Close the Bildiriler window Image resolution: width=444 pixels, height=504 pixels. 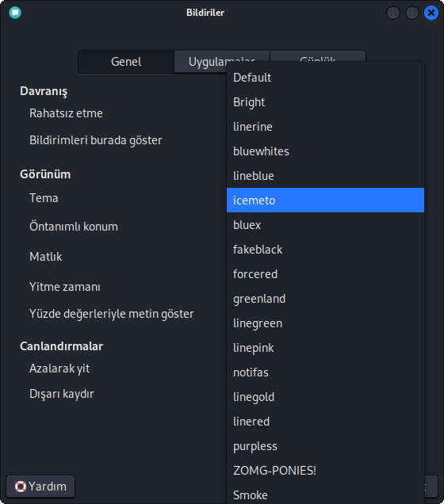click(x=431, y=13)
